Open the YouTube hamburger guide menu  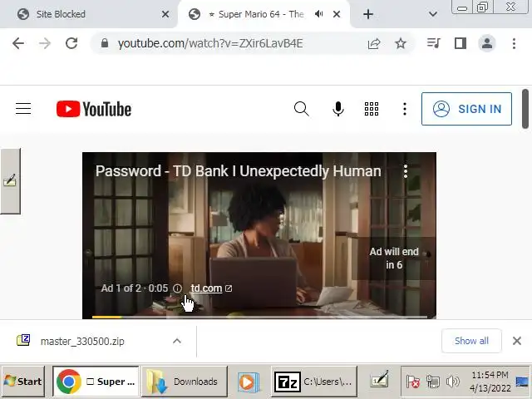coord(23,109)
